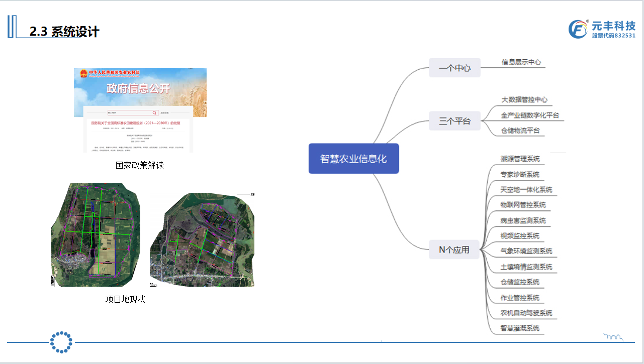Click the search magnifier icon in the webpage screenshot

pos(154,112)
